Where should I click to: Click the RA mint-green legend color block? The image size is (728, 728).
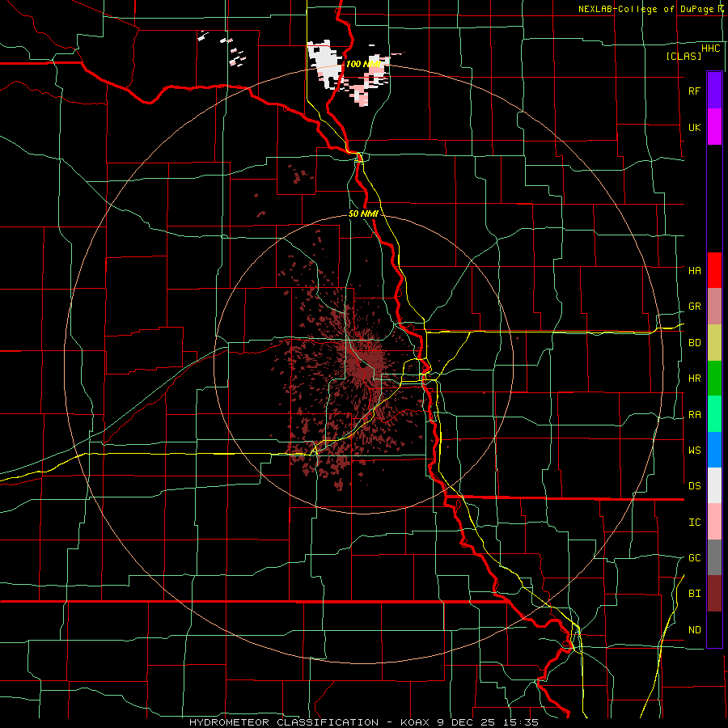(714, 414)
